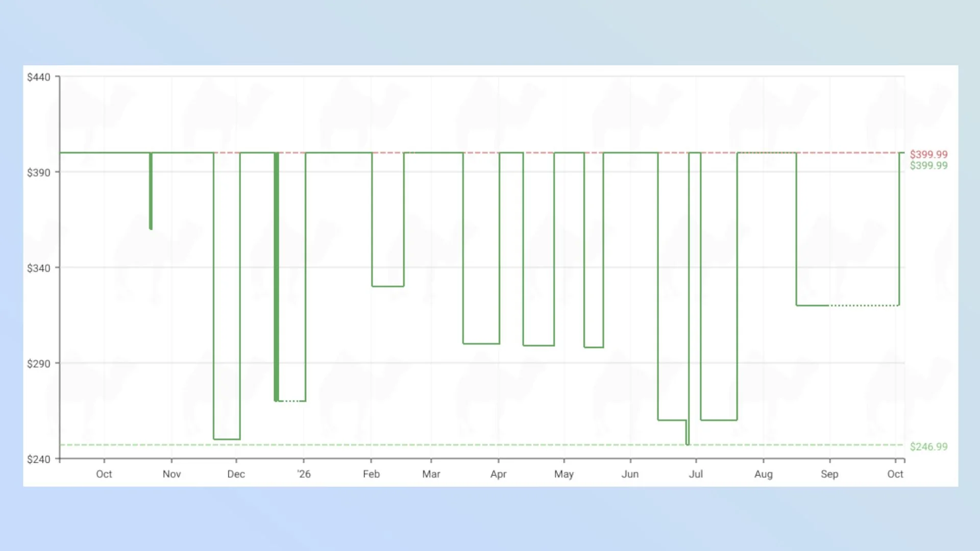Click the red $399.99 highest price label

tap(928, 154)
